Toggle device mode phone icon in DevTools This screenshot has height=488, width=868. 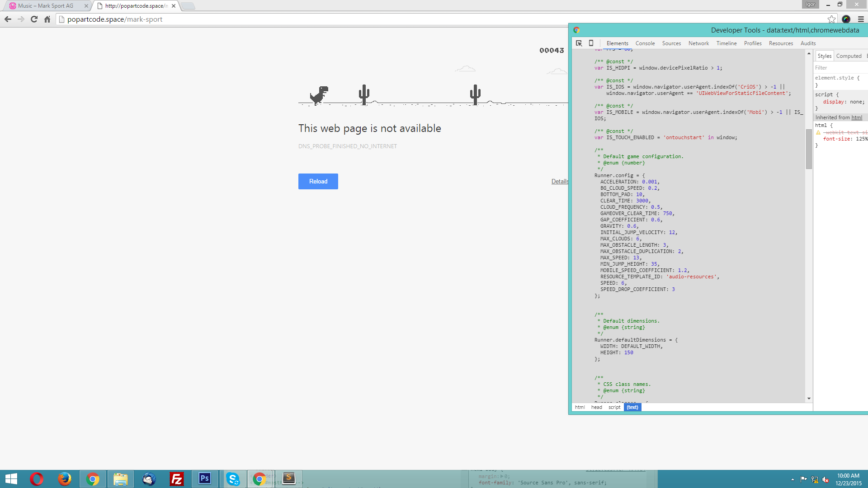[x=591, y=43]
